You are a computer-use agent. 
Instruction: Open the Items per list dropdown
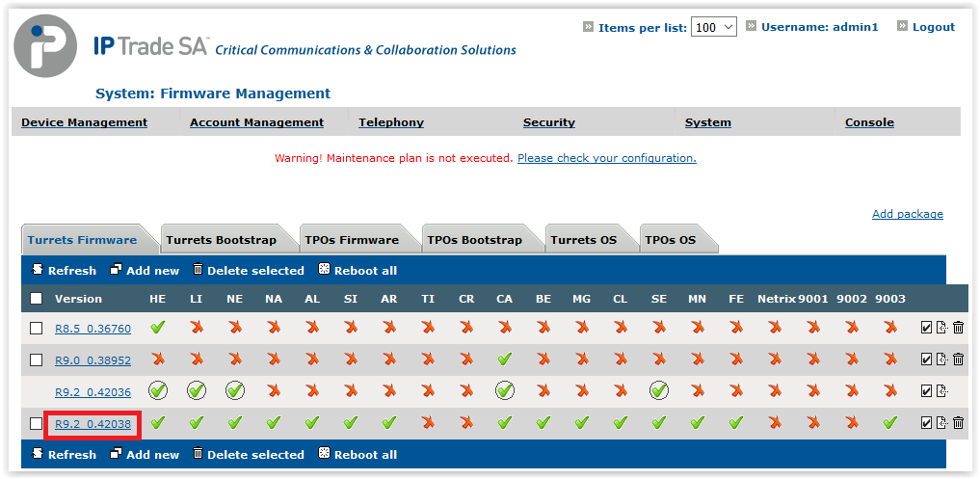[x=714, y=27]
